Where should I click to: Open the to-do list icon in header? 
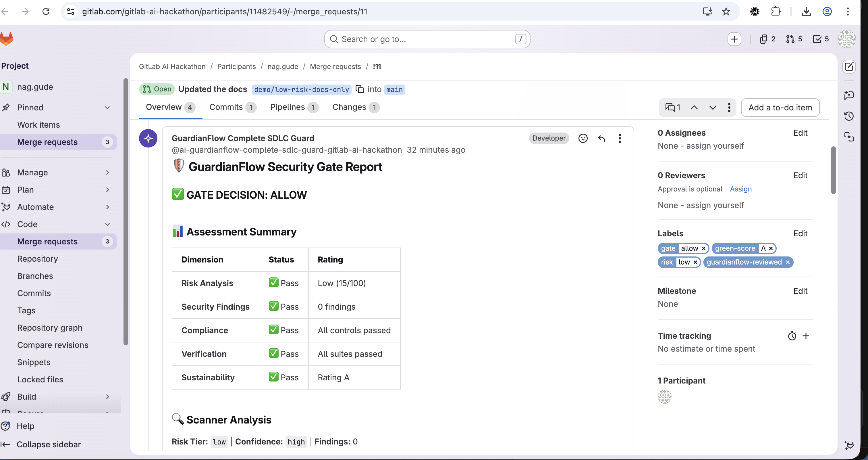point(821,39)
